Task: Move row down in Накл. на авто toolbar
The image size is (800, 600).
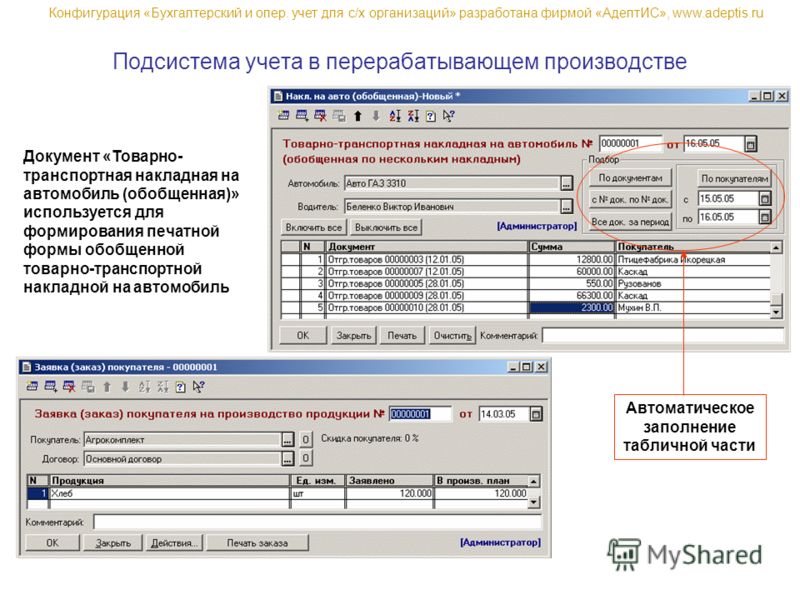Action: (376, 116)
